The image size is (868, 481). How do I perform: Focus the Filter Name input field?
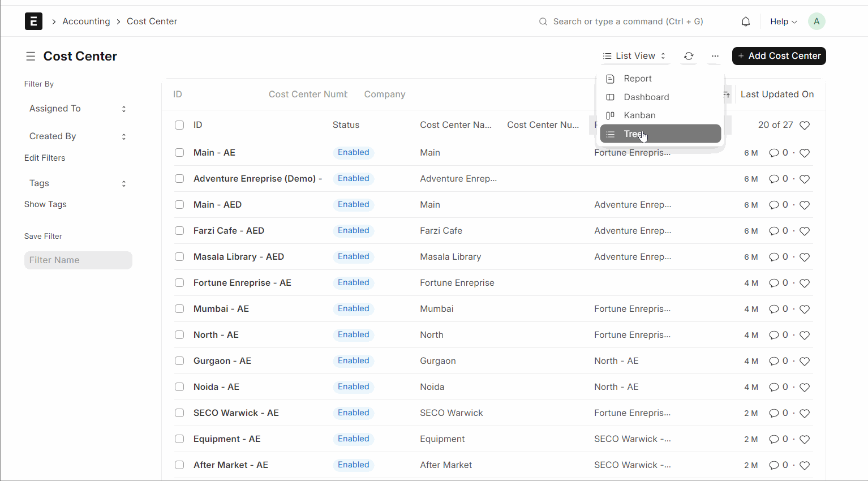pyautogui.click(x=78, y=260)
